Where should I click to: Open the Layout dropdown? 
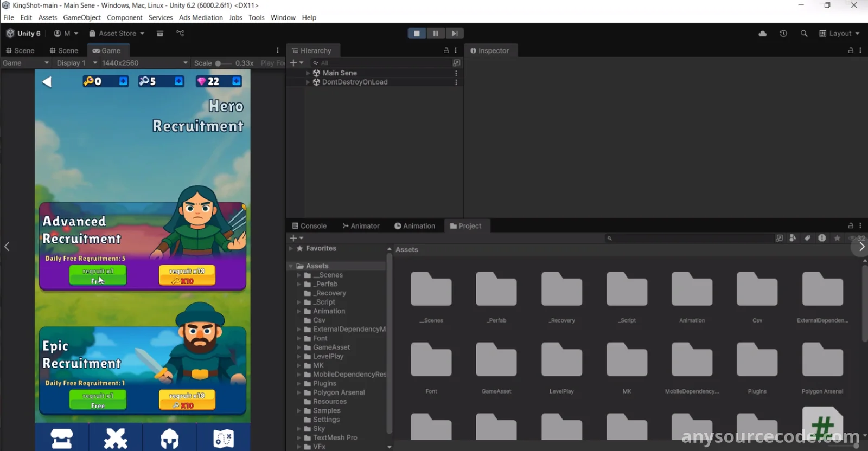(x=839, y=34)
